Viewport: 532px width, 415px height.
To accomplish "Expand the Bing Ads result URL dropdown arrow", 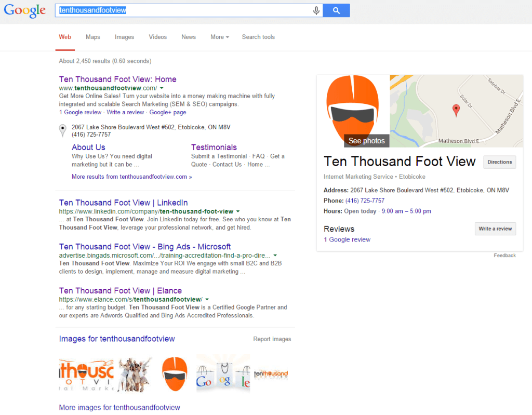I will point(275,256).
